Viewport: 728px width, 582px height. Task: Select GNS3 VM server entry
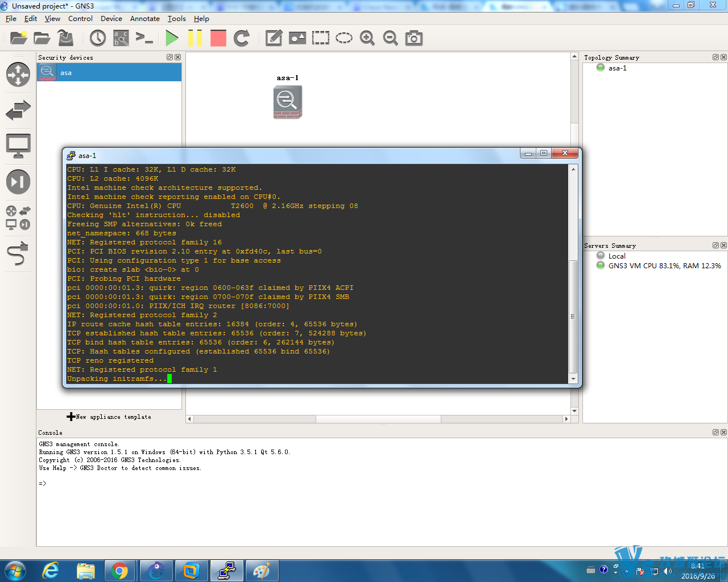(659, 265)
